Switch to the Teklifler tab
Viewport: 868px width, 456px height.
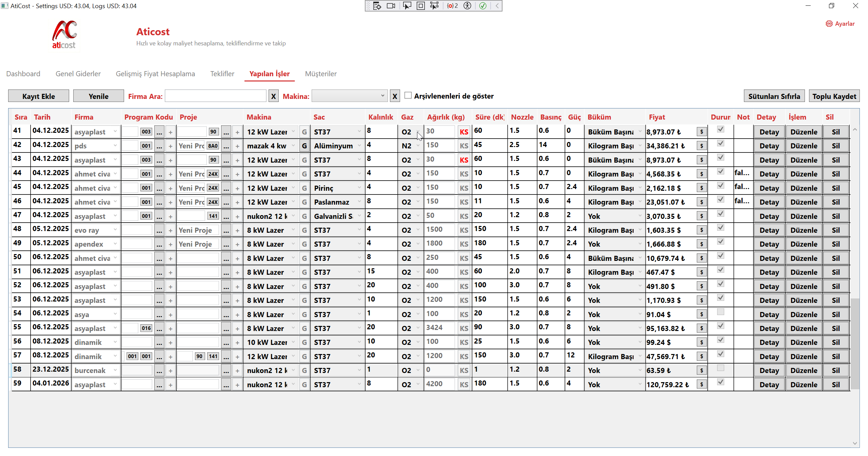[222, 74]
